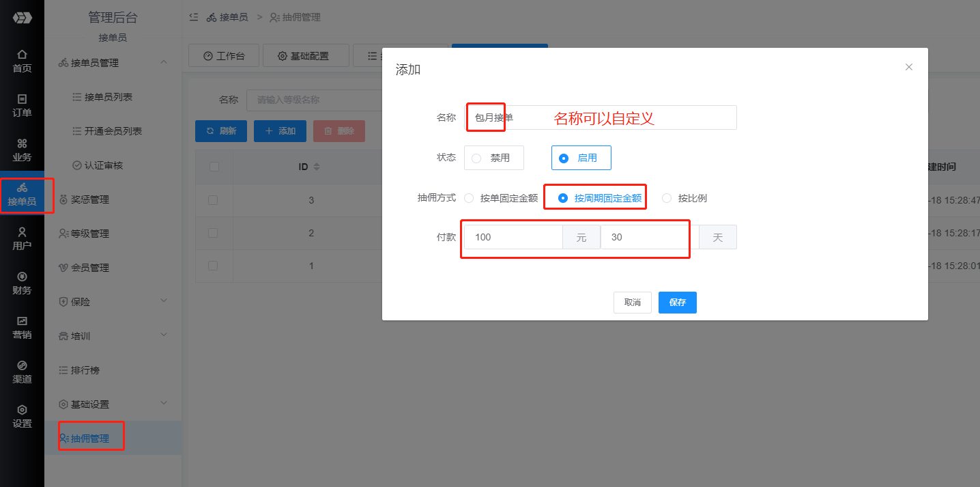This screenshot has height=487, width=980.
Task: Open the 财务 finance icon
Action: (x=22, y=283)
